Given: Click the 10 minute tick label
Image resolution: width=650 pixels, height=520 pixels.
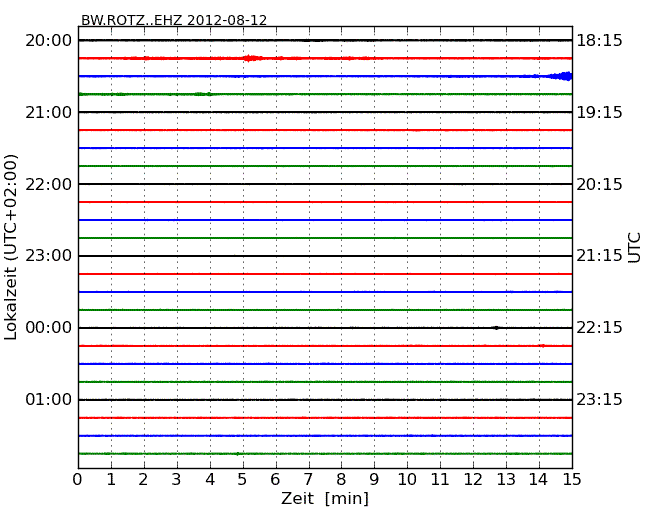Looking at the screenshot, I should point(407,480).
